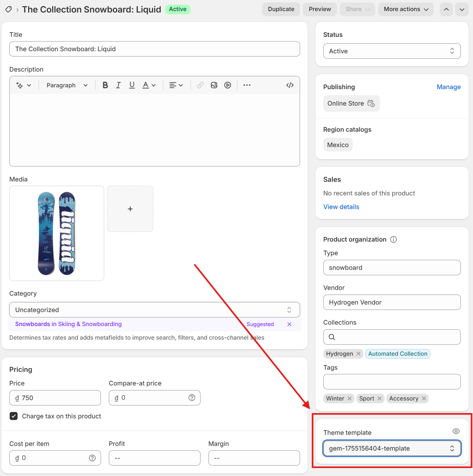
Task: Insert video into description
Action: coord(228,85)
